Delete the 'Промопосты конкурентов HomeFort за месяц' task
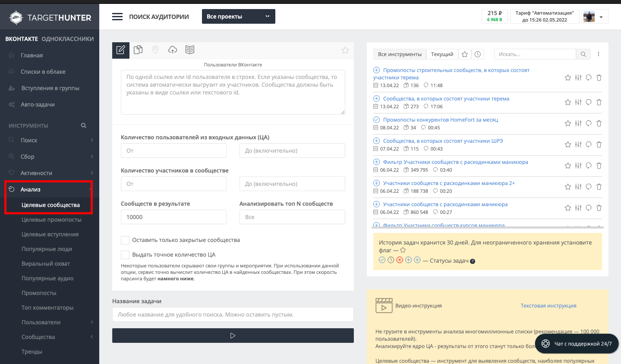Viewport: 621px width, 364px height. tap(599, 123)
